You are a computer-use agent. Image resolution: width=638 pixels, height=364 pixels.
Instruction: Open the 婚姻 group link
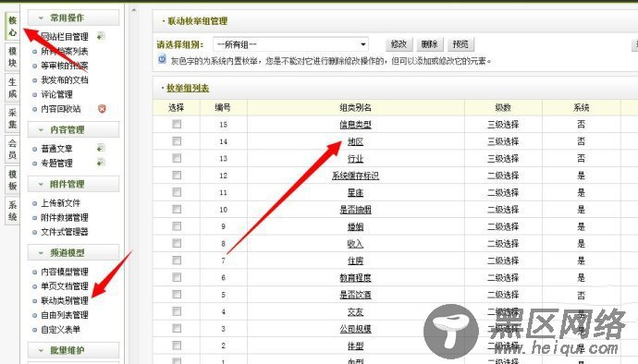click(x=355, y=227)
